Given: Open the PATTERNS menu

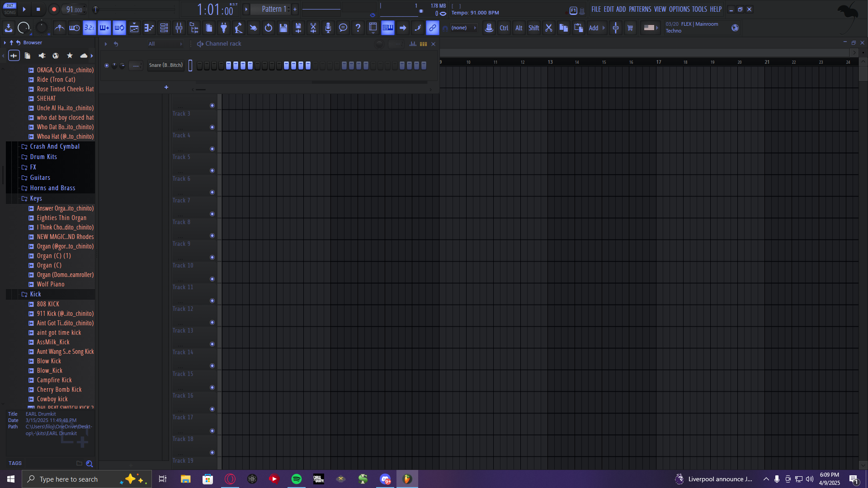Looking at the screenshot, I should coord(640,9).
